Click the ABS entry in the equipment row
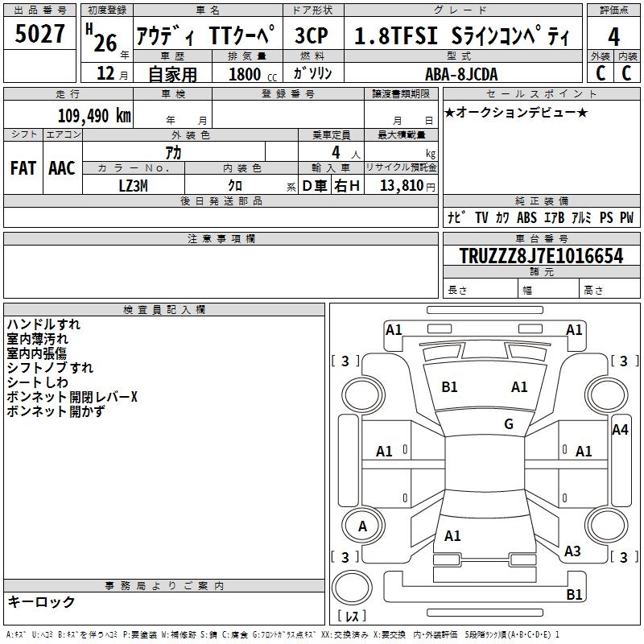The image size is (644, 644). 526,217
